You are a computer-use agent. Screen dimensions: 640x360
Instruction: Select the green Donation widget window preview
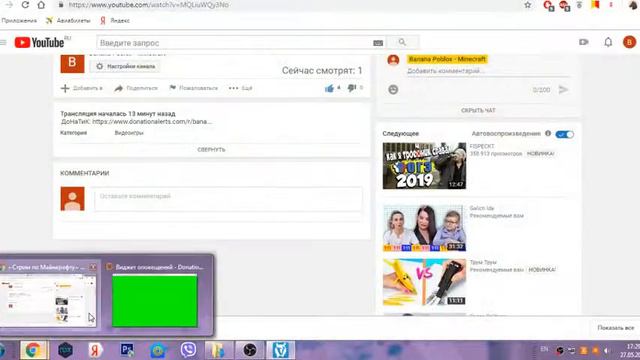(155, 300)
